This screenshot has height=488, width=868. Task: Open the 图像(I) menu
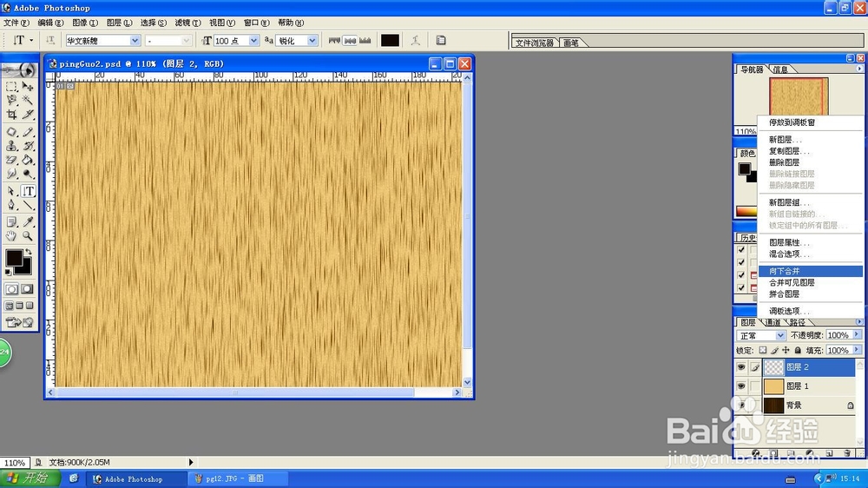point(85,23)
